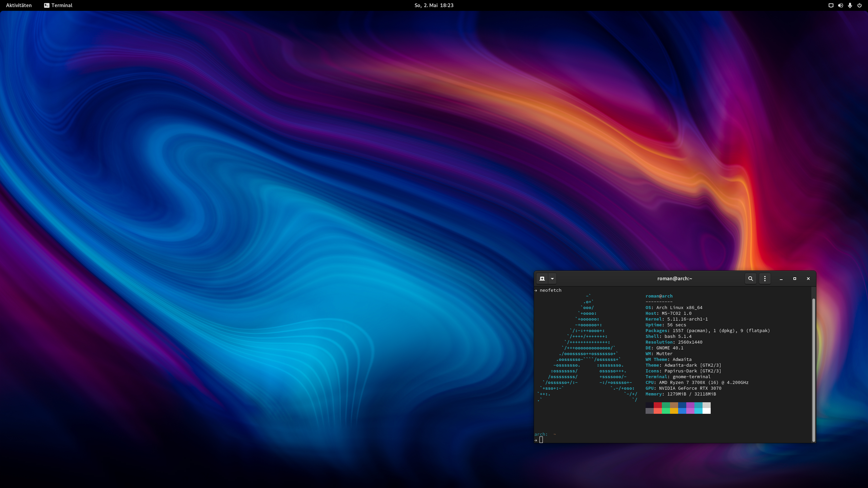This screenshot has width=868, height=488.
Task: Click the 'Kernel: 5.11.16-arch1-1' line
Action: 677,319
